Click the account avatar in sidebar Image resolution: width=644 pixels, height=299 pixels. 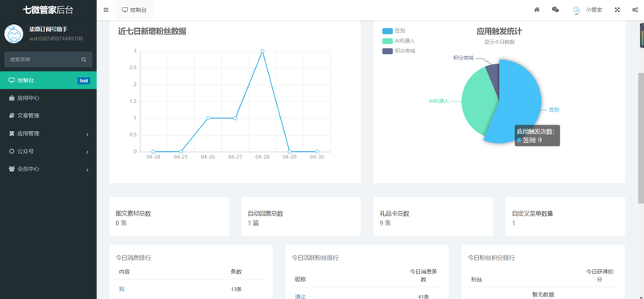tap(14, 34)
